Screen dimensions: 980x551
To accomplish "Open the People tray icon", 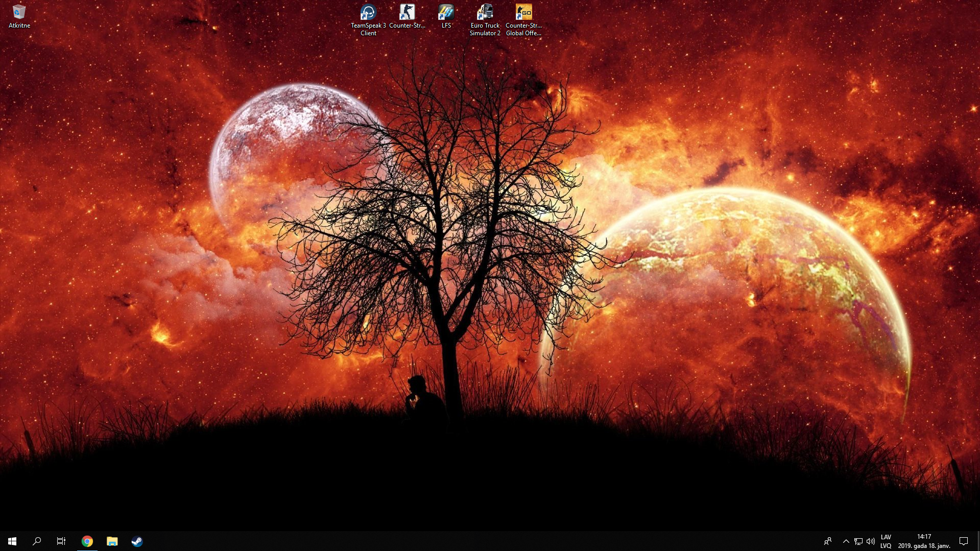I will [x=828, y=541].
